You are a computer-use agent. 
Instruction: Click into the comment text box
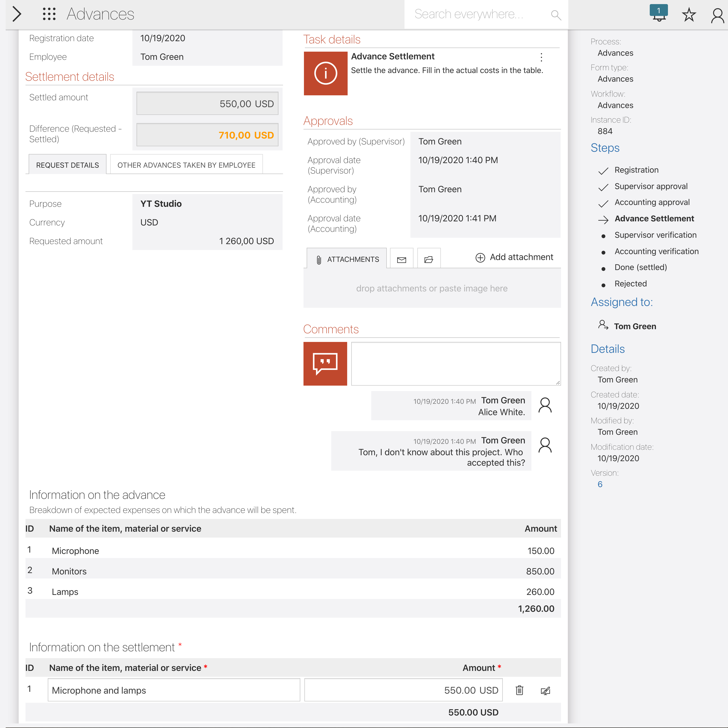pyautogui.click(x=455, y=363)
